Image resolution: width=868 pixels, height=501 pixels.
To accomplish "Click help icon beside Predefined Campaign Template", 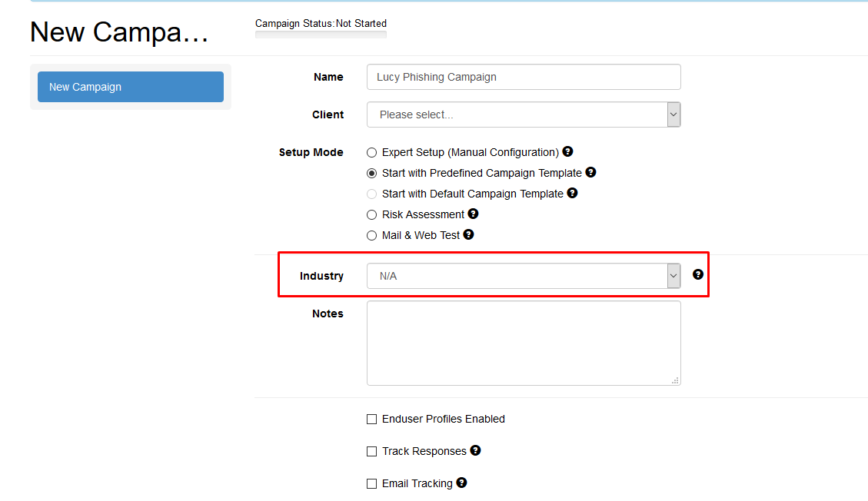I will point(590,173).
